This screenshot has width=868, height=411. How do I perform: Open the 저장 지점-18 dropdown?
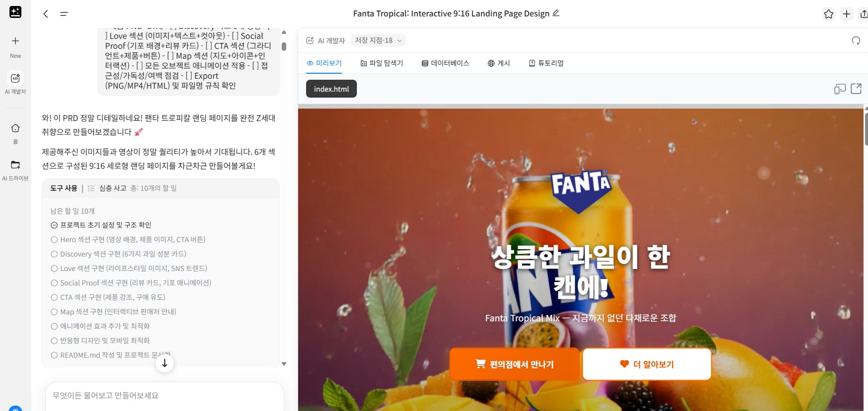378,40
